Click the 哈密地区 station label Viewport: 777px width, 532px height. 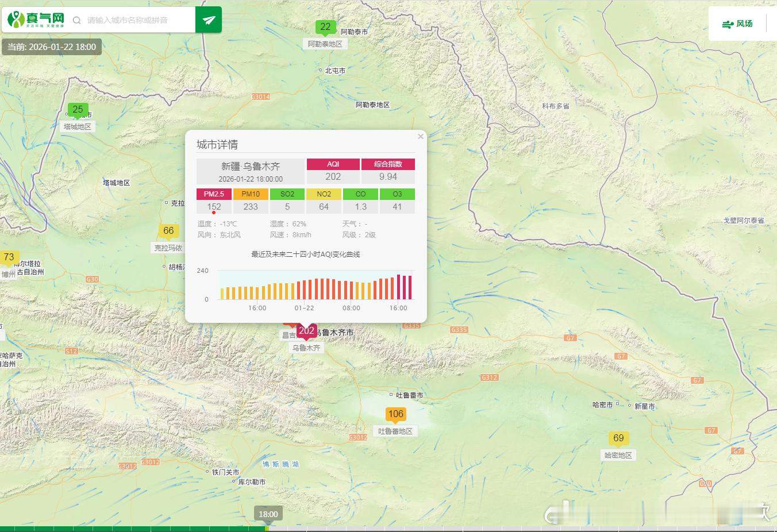[618, 456]
